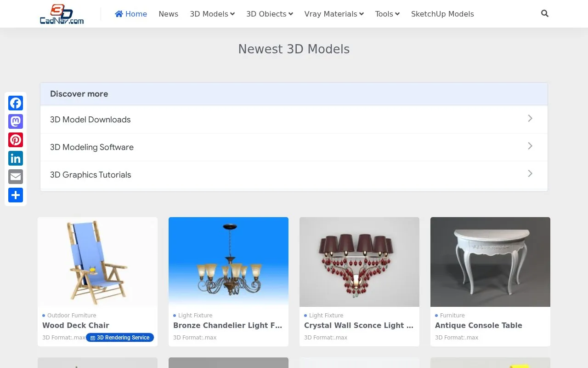The image size is (588, 368).
Task: Expand the 3D Models dropdown menu
Action: (212, 14)
